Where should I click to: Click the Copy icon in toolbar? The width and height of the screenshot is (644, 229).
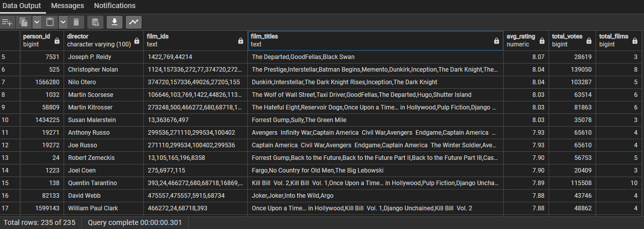(24, 22)
